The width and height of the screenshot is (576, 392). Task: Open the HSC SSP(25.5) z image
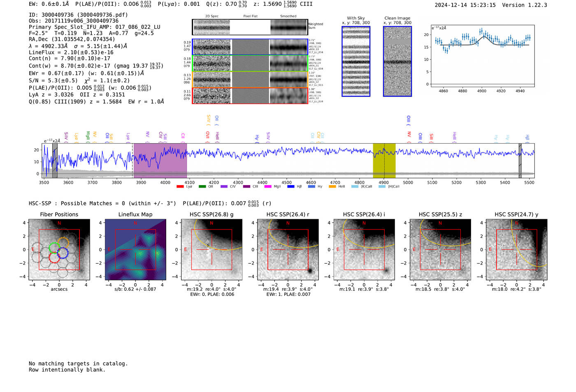440,250
